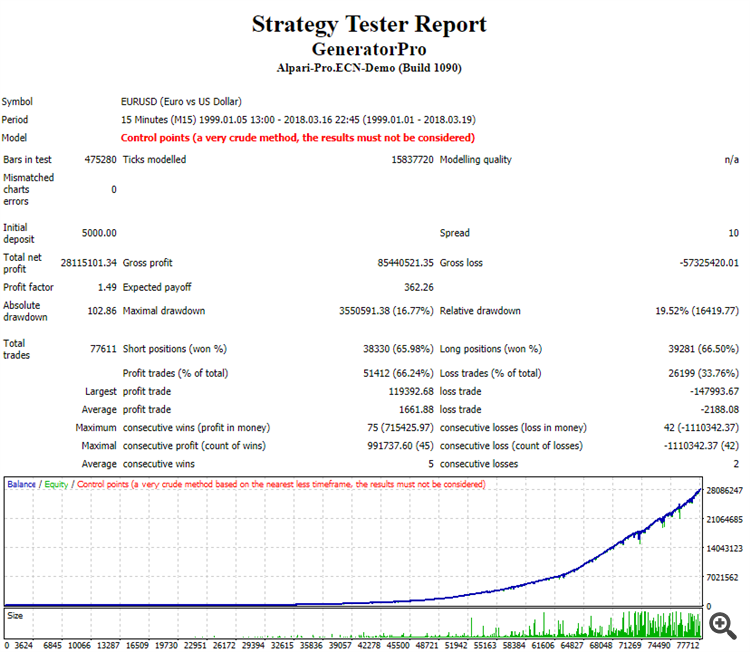The height and width of the screenshot is (652, 750).
Task: Select the 'Strategy Tester Report' title
Action: tap(369, 24)
